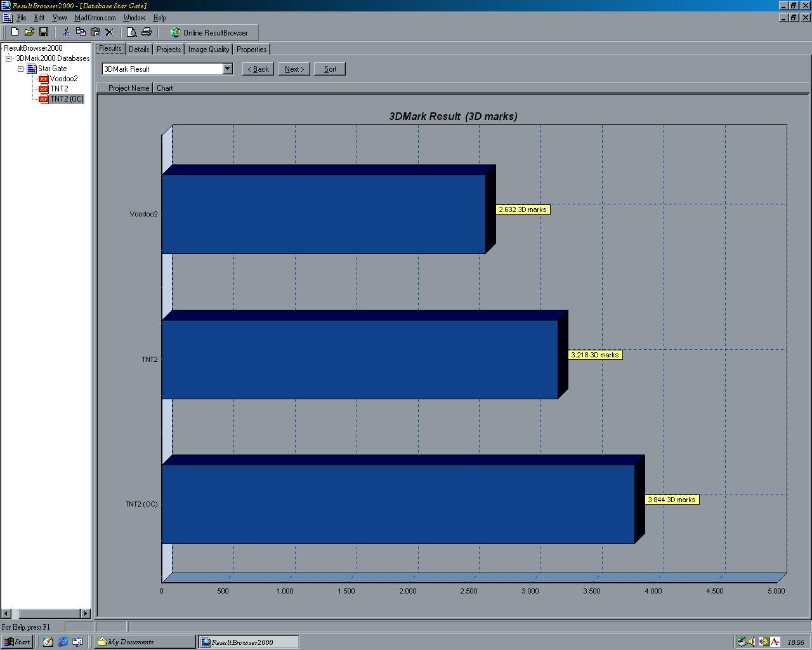Click the 3DP icon beside TNT2
Image resolution: width=812 pixels, height=650 pixels.
(43, 89)
